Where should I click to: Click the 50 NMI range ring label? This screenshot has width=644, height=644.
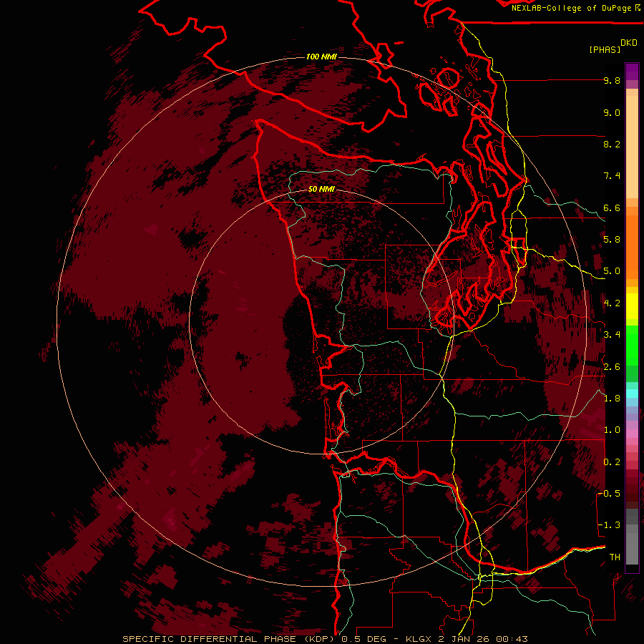(321, 190)
